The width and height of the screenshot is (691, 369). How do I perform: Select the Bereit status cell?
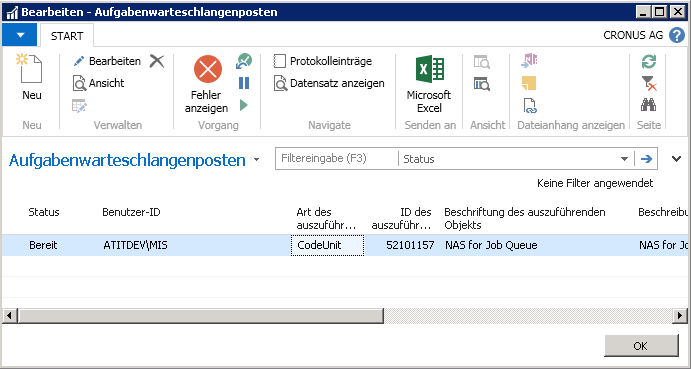click(43, 246)
